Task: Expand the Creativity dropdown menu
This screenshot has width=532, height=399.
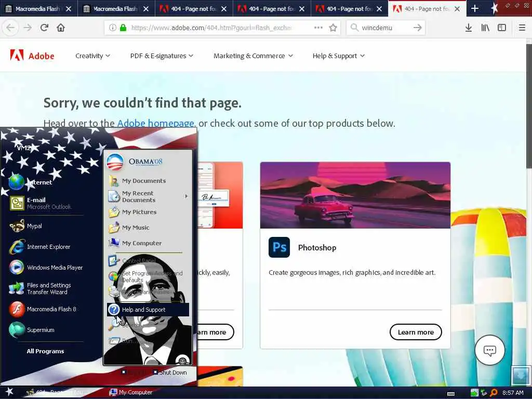Action: tap(92, 56)
